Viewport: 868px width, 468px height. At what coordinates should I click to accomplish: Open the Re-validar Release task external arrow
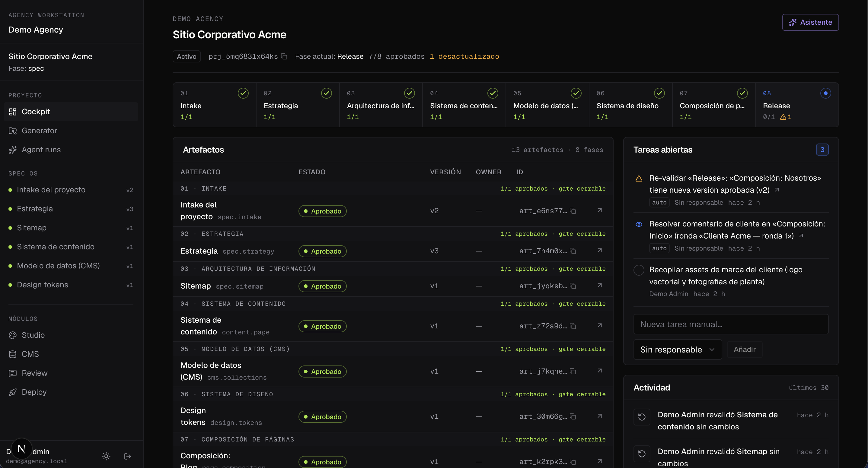click(777, 190)
